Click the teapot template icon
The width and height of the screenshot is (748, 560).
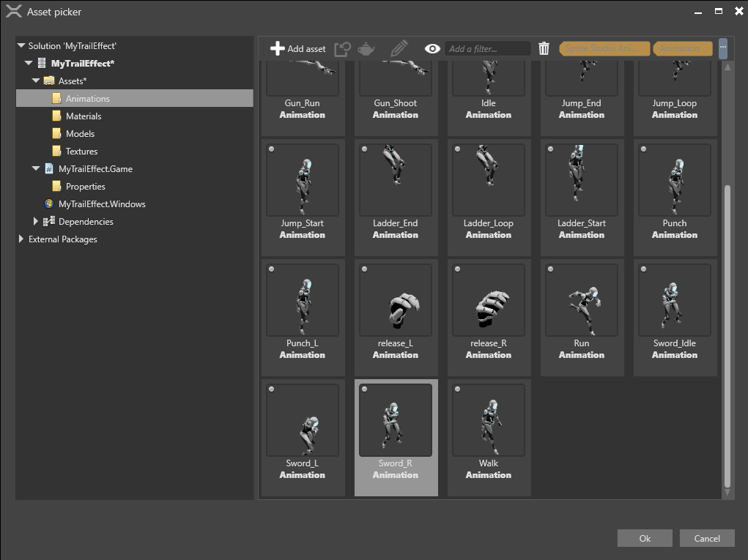[x=364, y=48]
